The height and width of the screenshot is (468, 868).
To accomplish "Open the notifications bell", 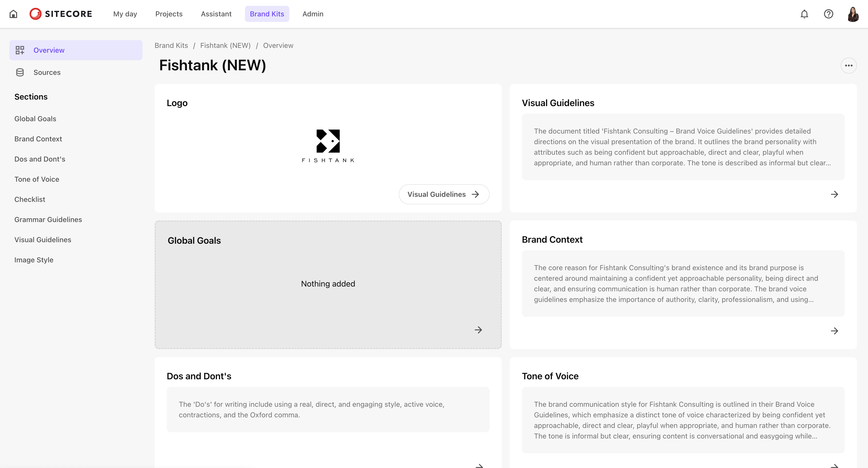I will (x=804, y=14).
